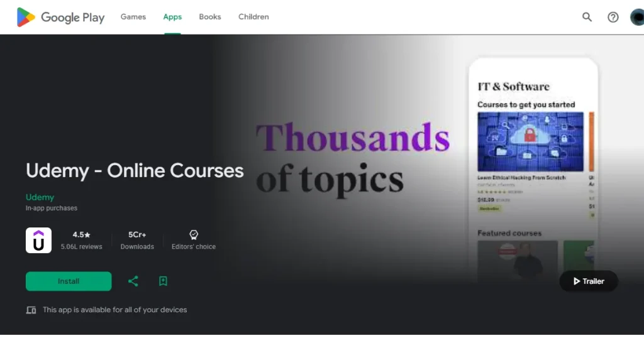Select the Apps tab
Screen dimensions: 644x338
[172, 17]
